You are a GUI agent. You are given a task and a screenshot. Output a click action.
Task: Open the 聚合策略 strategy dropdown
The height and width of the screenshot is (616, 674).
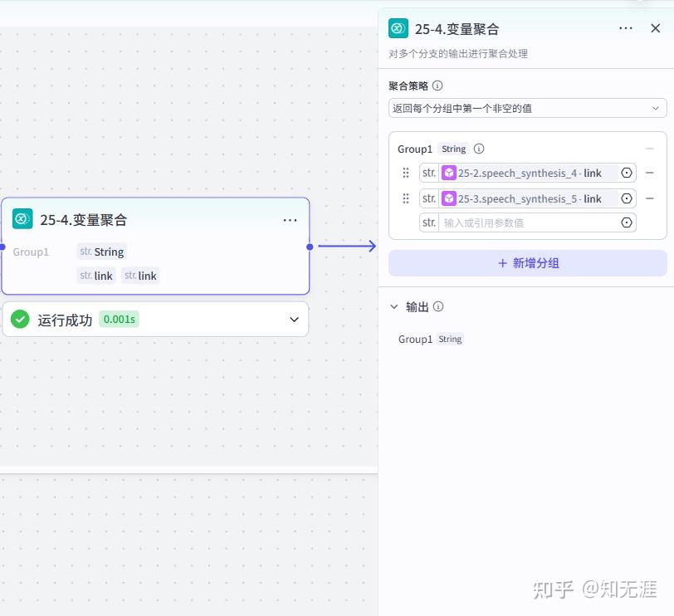click(527, 108)
